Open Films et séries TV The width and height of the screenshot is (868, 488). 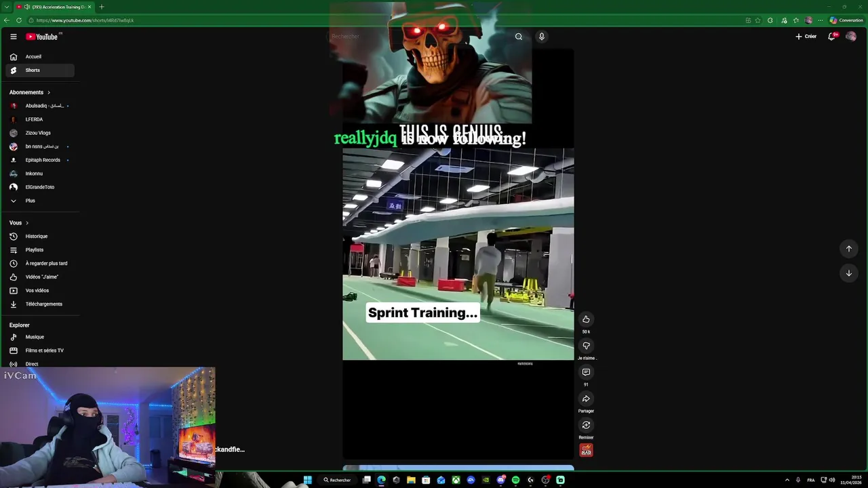(40, 350)
